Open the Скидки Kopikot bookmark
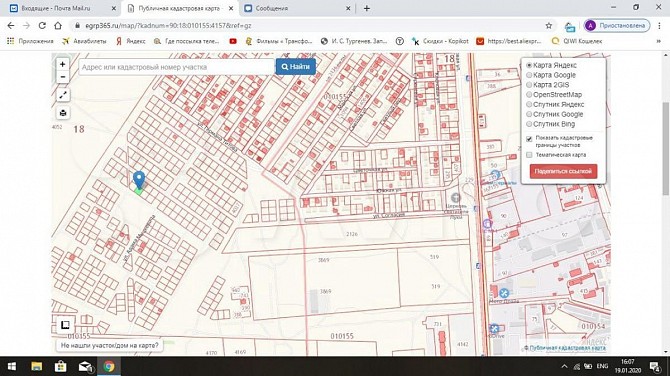This screenshot has height=376, width=670. pos(440,41)
